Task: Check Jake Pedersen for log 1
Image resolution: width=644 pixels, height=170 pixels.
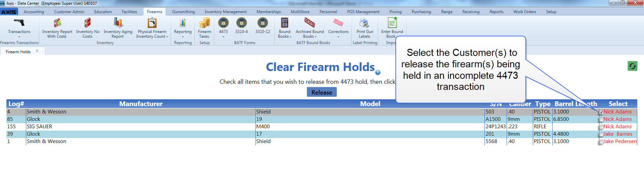Action: [601, 142]
